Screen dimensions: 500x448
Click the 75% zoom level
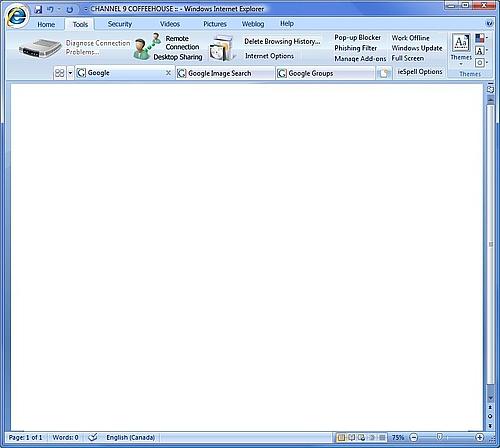[398, 437]
